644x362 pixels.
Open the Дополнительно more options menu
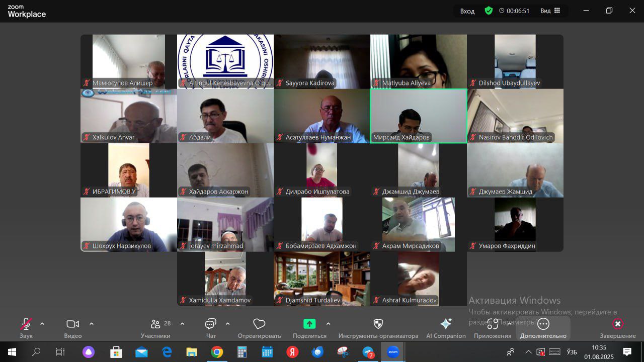coord(543,324)
